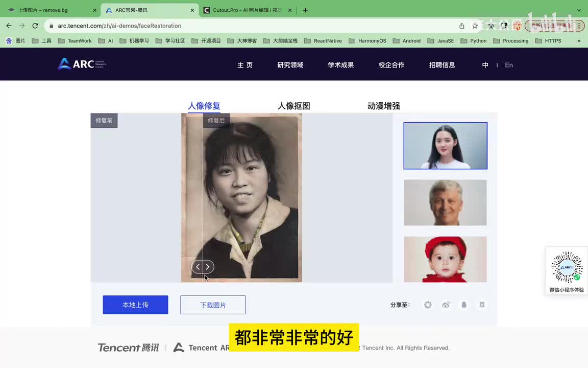Click the 下载图片 button

213,305
